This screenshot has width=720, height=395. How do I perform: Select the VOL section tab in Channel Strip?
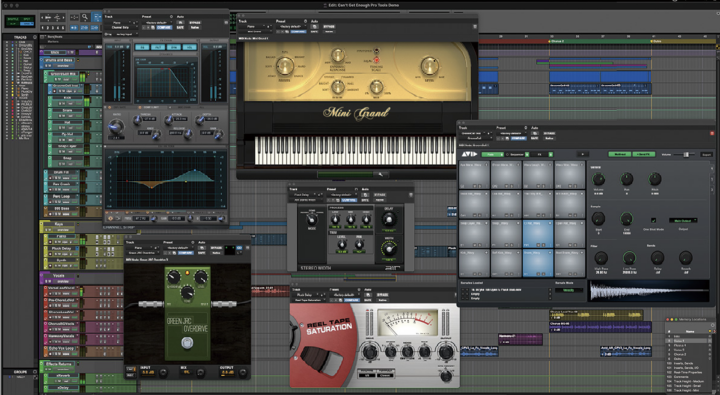(189, 47)
